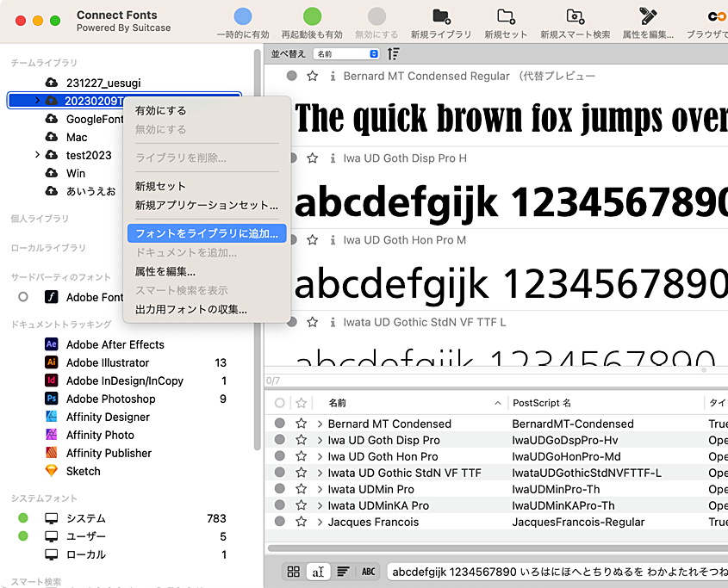The width and height of the screenshot is (728, 588).
Task: Expand the 20230209 library tree item
Action: coord(37,100)
